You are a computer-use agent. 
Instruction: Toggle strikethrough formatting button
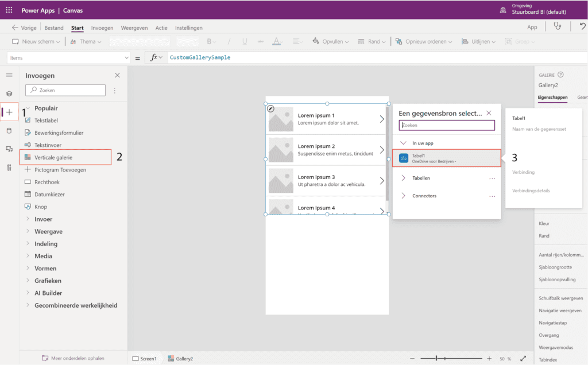point(261,41)
